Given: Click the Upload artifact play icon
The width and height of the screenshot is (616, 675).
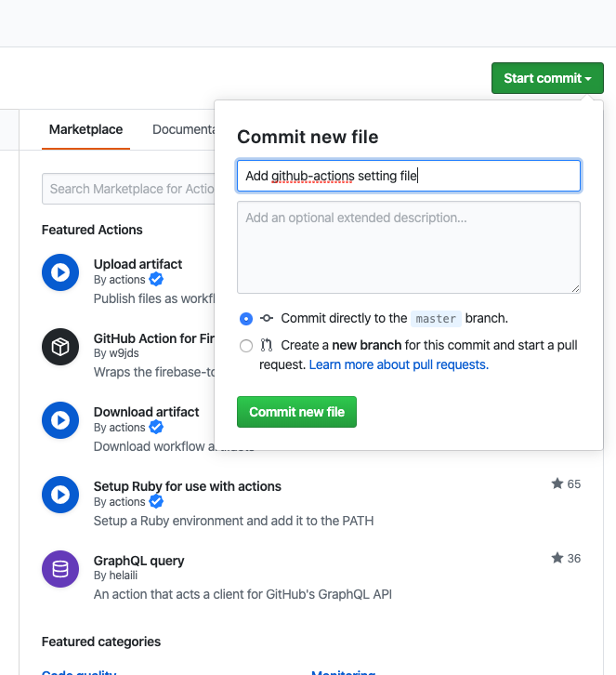Looking at the screenshot, I should [60, 272].
